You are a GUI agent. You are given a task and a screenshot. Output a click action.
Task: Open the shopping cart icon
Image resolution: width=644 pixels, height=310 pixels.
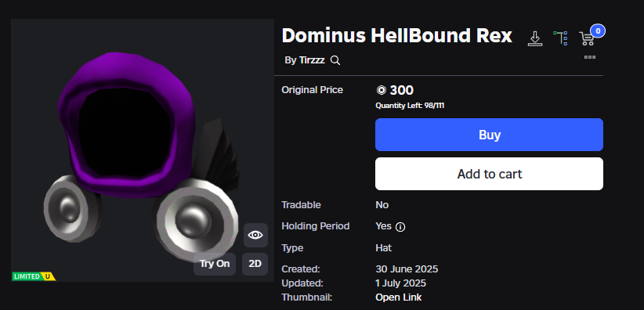coord(587,38)
